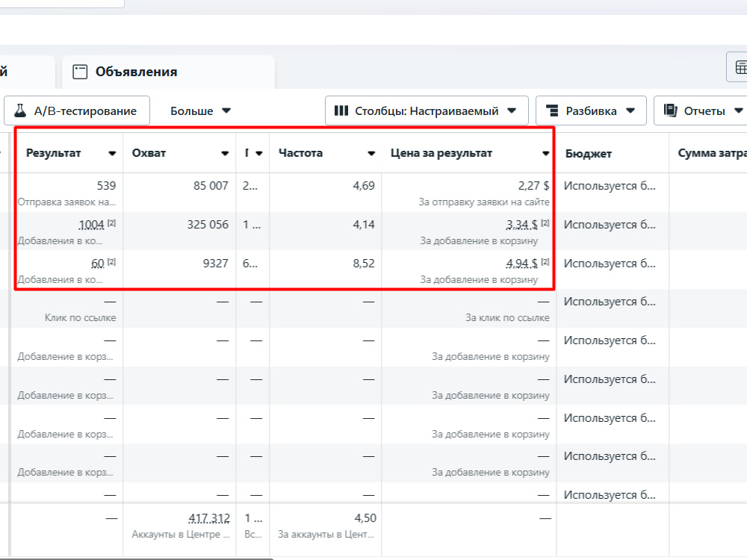747x560 pixels.
Task: Open Цена за результат column arrow menu
Action: click(x=545, y=153)
